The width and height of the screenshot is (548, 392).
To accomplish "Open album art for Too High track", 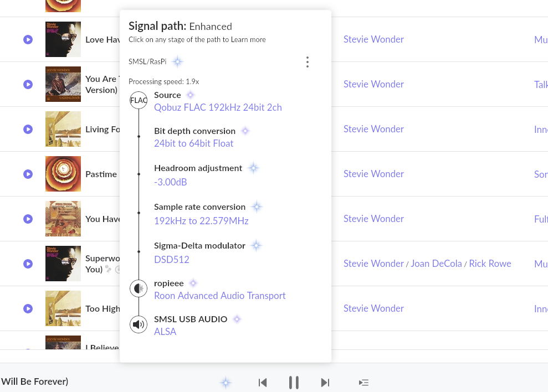I will [x=63, y=308].
